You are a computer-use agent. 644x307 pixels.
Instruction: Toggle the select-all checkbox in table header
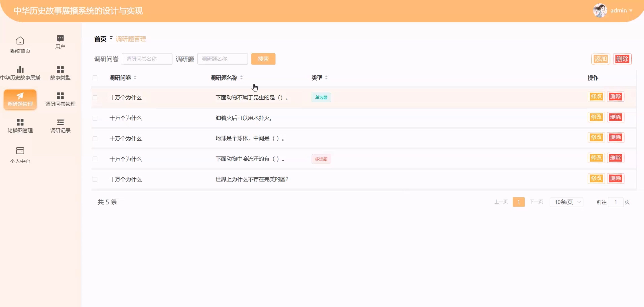pyautogui.click(x=95, y=78)
